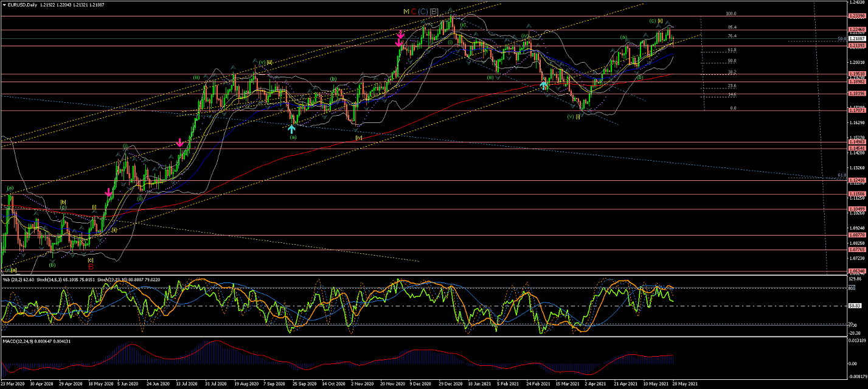868x389 pixels.
Task: Click the Fibonacci 38.2 retracement label
Action: pos(732,72)
